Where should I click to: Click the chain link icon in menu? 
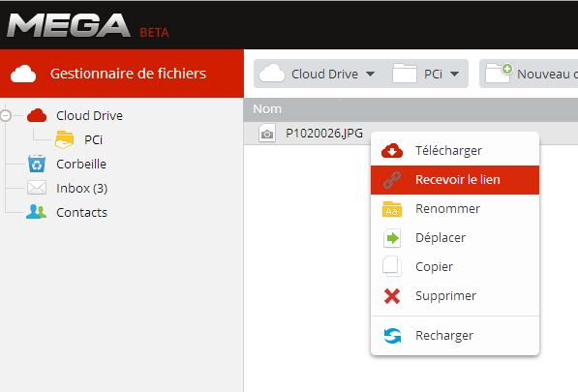point(392,180)
